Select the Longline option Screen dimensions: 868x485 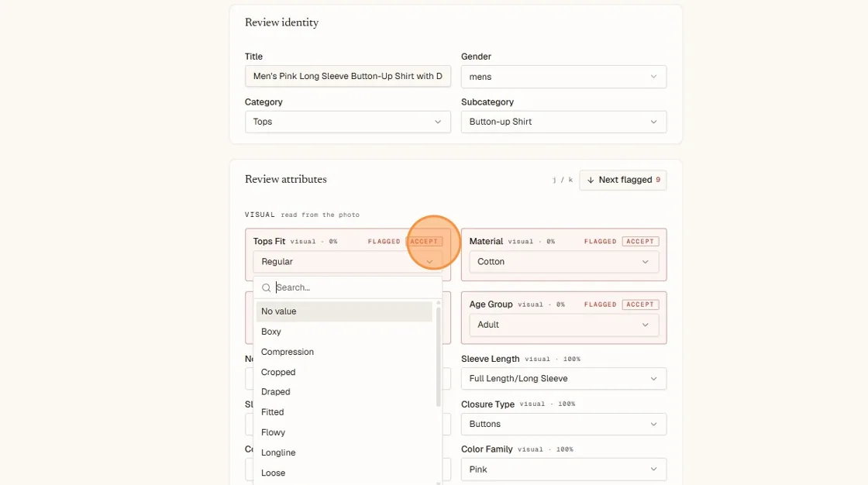tap(344, 453)
